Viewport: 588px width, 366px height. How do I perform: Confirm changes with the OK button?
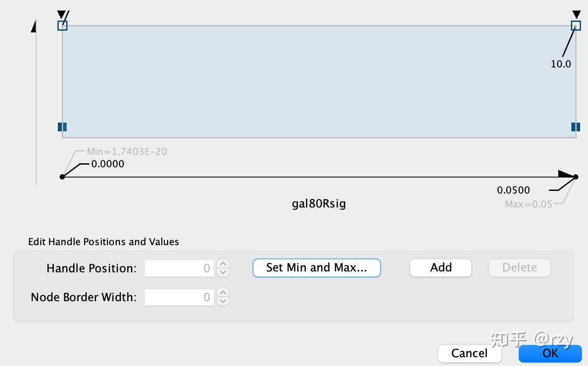(550, 353)
